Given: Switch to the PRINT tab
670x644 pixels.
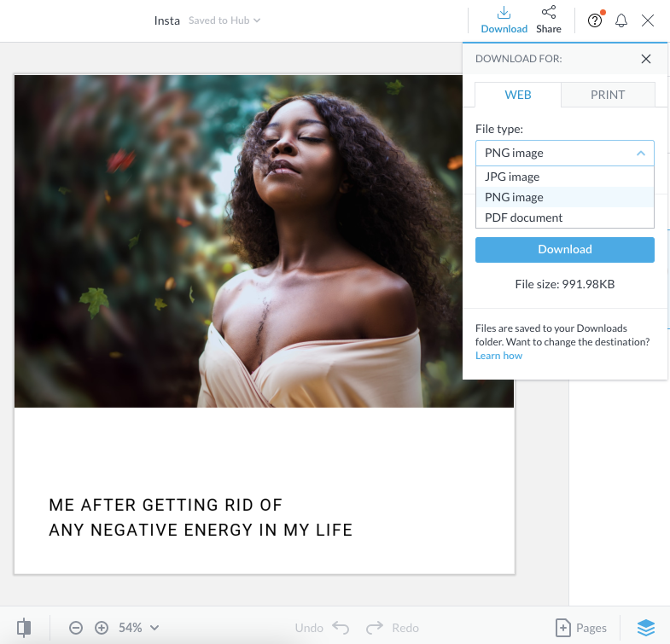Looking at the screenshot, I should 608,95.
